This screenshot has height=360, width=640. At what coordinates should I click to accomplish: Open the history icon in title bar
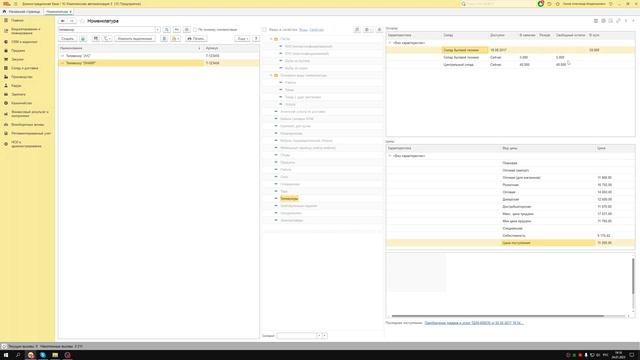pos(549,4)
